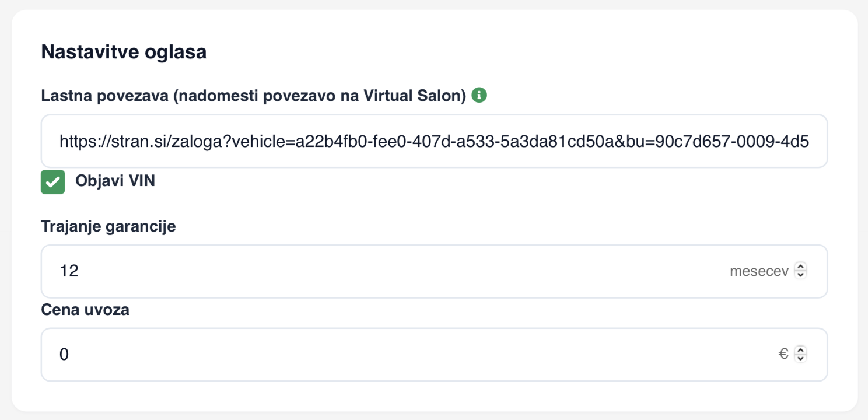Viewport: 868px width, 420px height.
Task: Decrease Cena uvoza with the down arrow
Action: tap(801, 358)
